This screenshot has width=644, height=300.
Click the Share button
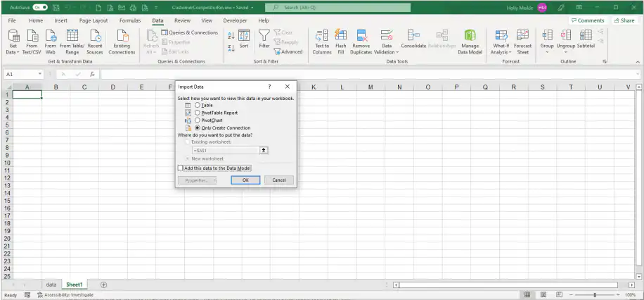pos(624,20)
